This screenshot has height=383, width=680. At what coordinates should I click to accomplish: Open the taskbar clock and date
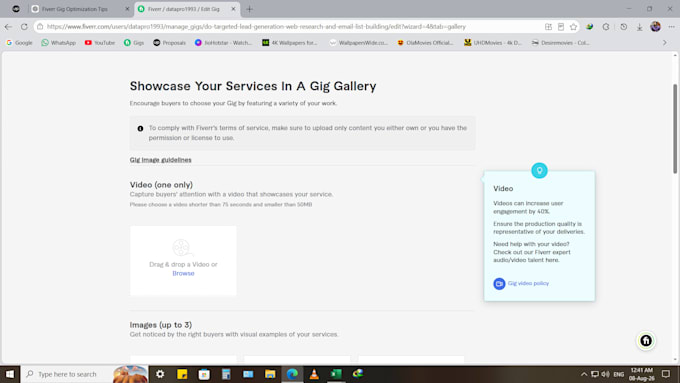(x=642, y=374)
